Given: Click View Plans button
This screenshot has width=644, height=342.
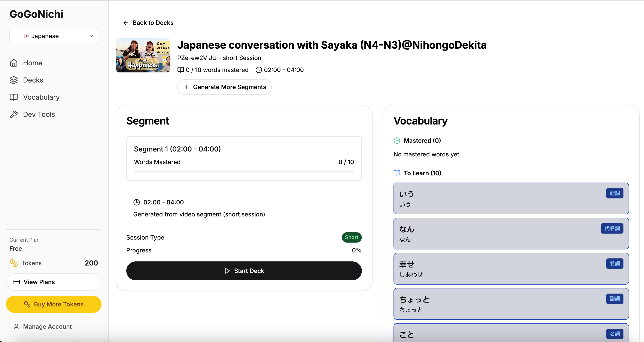Looking at the screenshot, I should click(x=54, y=282).
